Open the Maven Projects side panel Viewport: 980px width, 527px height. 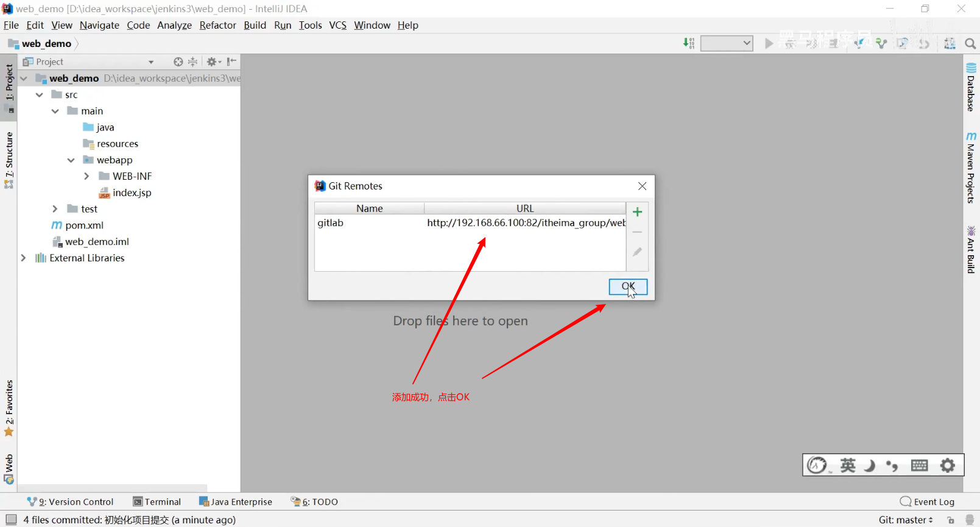[x=971, y=168]
